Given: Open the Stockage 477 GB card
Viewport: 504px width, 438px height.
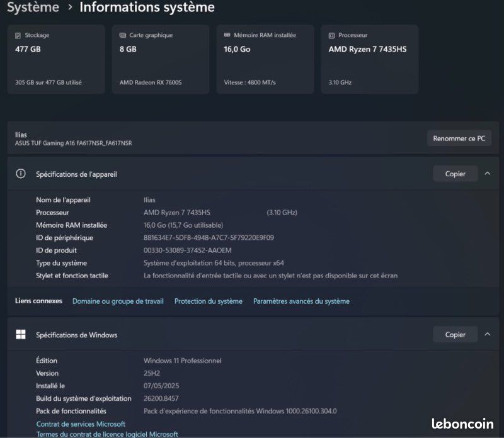Looking at the screenshot, I should 56,59.
